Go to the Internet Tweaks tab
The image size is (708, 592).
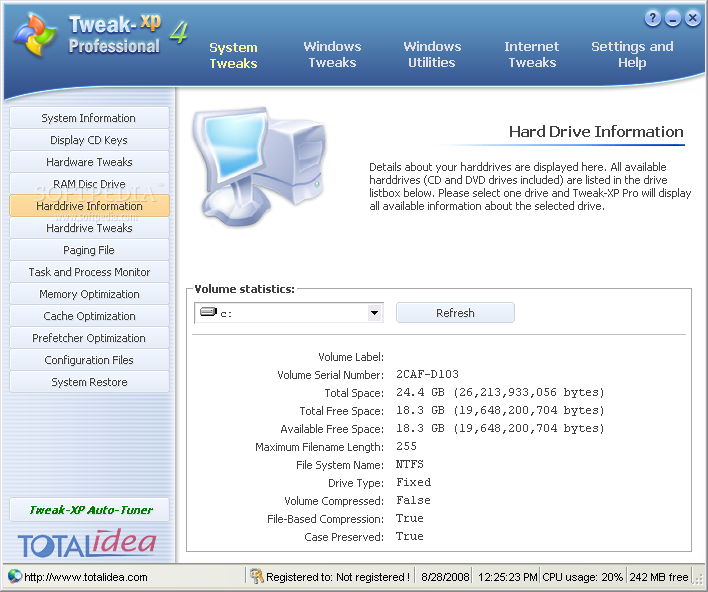[x=532, y=54]
